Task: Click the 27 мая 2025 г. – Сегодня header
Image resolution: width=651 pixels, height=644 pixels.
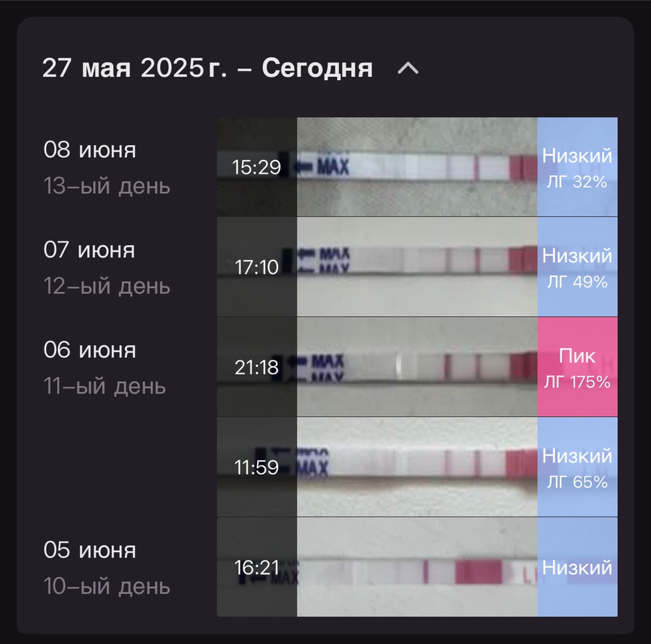Action: 207,68
